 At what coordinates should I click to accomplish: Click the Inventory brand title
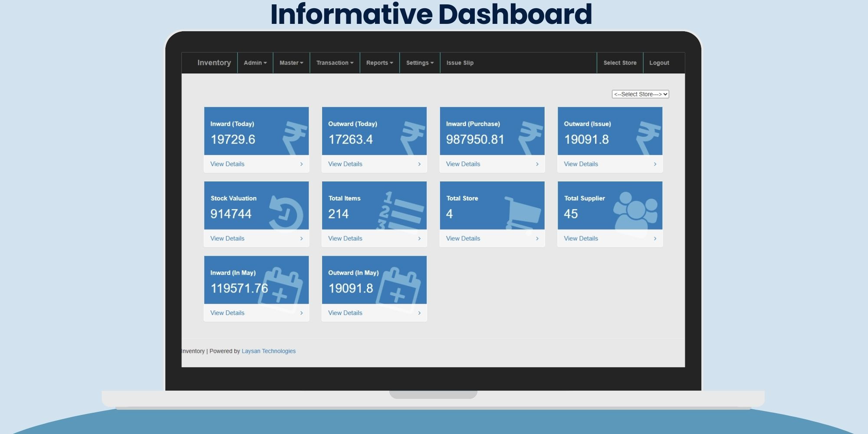pos(214,63)
